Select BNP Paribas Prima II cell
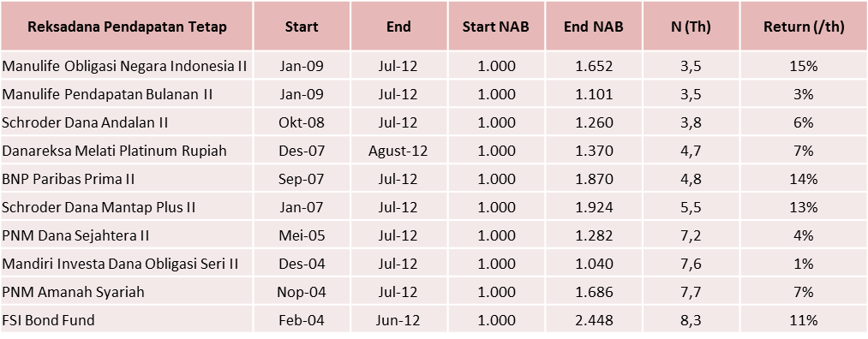This screenshot has height=339, width=868. 127,179
